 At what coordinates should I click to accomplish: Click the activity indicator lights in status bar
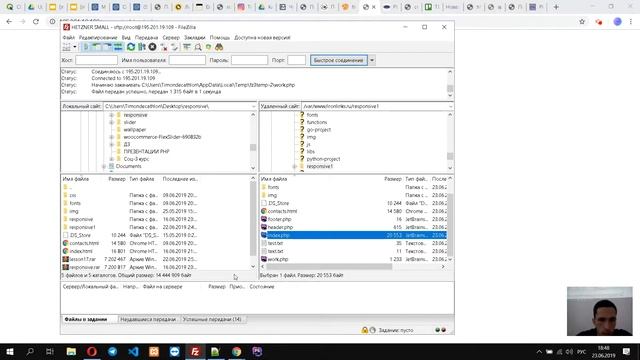pyautogui.click(x=440, y=330)
